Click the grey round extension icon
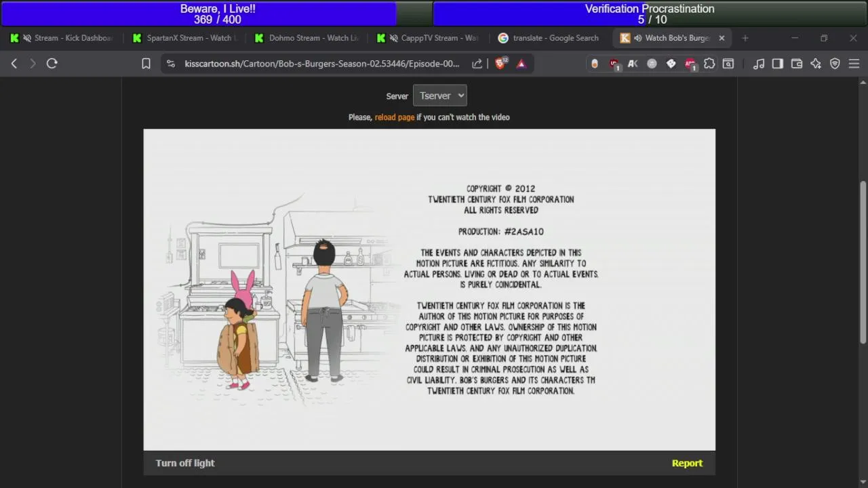The height and width of the screenshot is (488, 868). pos(652,64)
